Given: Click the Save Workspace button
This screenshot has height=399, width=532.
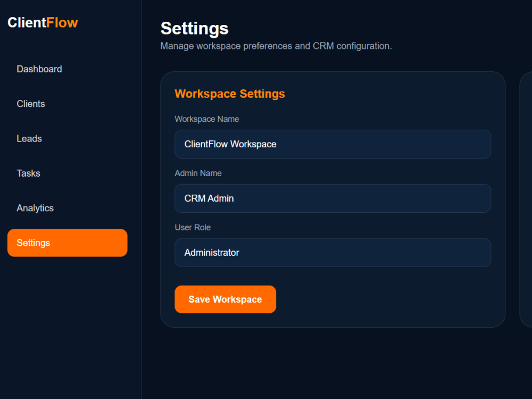Looking at the screenshot, I should click(x=225, y=299).
